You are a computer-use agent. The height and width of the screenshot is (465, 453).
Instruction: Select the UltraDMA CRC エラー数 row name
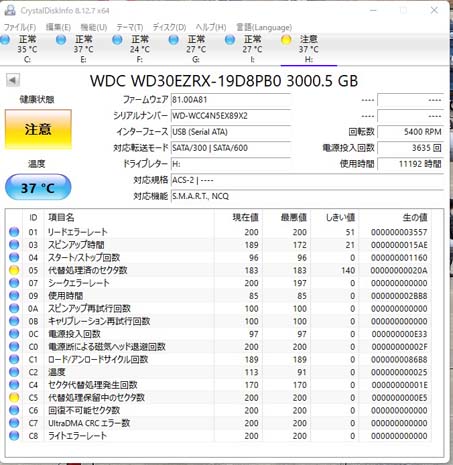(x=89, y=423)
